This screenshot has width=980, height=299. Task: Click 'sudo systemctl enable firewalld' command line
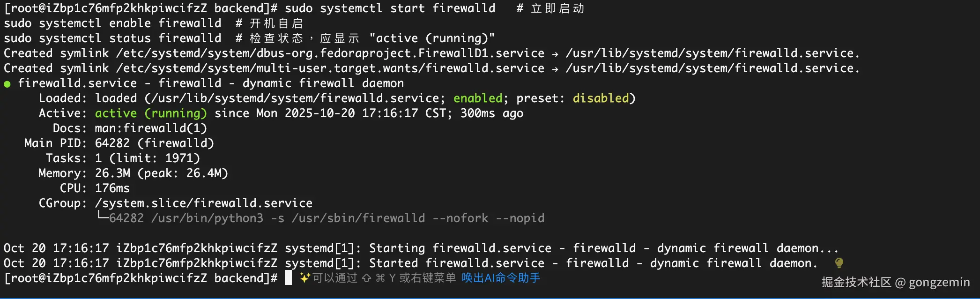[112, 23]
